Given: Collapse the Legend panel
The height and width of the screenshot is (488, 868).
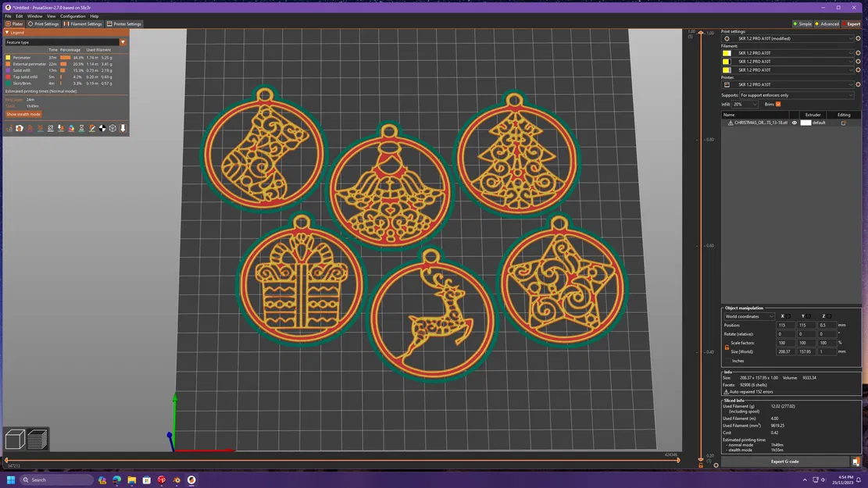Looking at the screenshot, I should (x=7, y=33).
